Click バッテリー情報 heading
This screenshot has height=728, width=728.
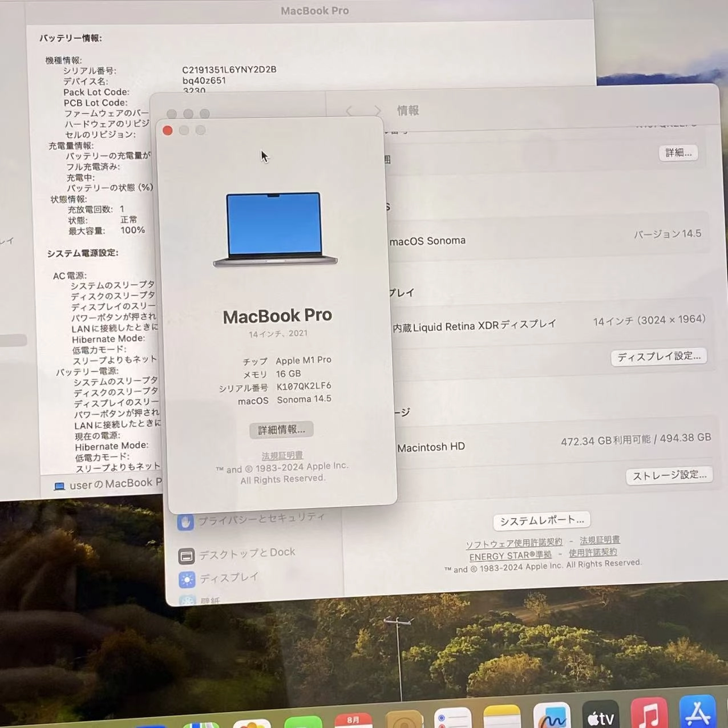(x=71, y=38)
